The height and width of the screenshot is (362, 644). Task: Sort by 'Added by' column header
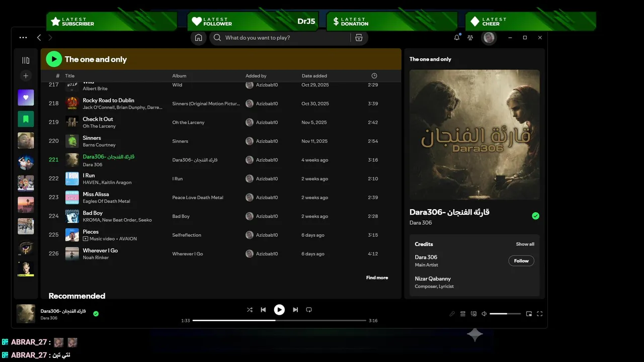(x=256, y=76)
